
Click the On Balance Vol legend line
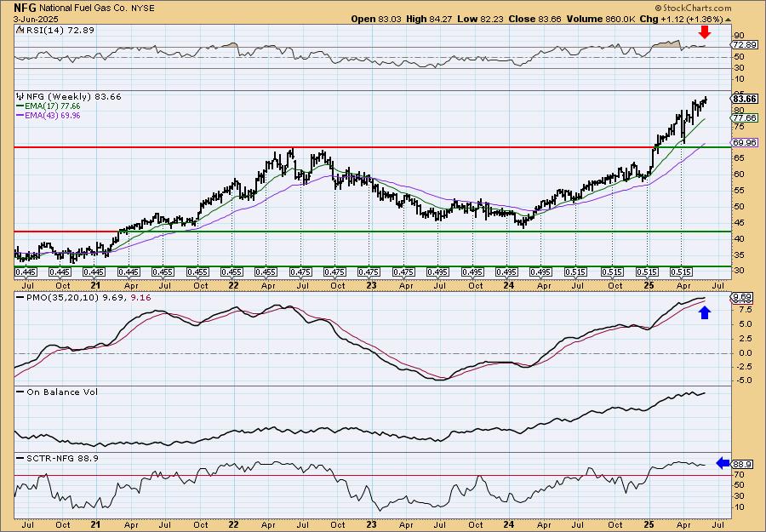[20, 392]
